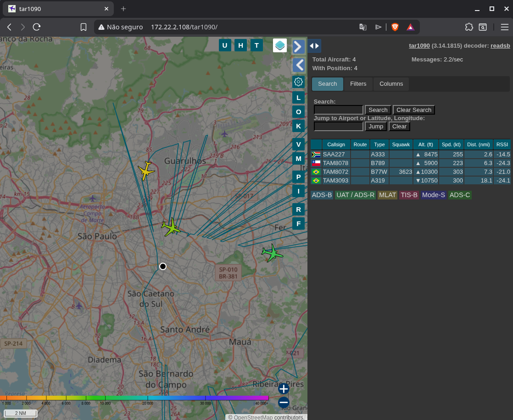The image size is (513, 420).
Task: Open the tar1090 link
Action: point(419,46)
